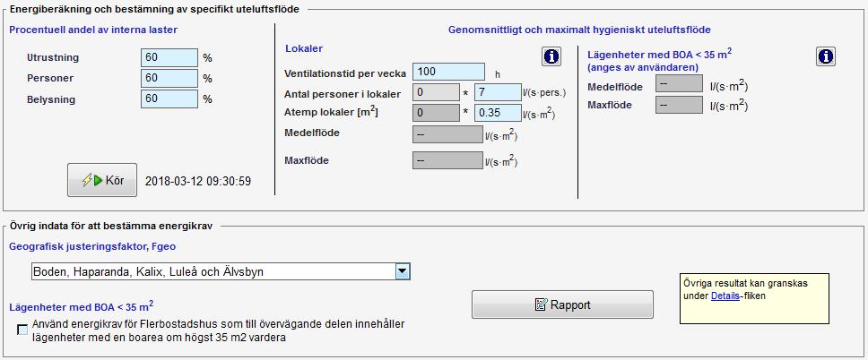The width and height of the screenshot is (868, 360).
Task: Enable energikrav for Flerbostadshus checkbox
Action: [22, 330]
